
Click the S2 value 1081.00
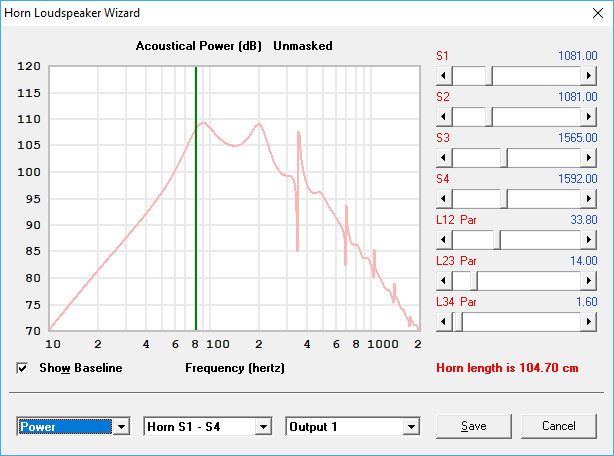578,97
